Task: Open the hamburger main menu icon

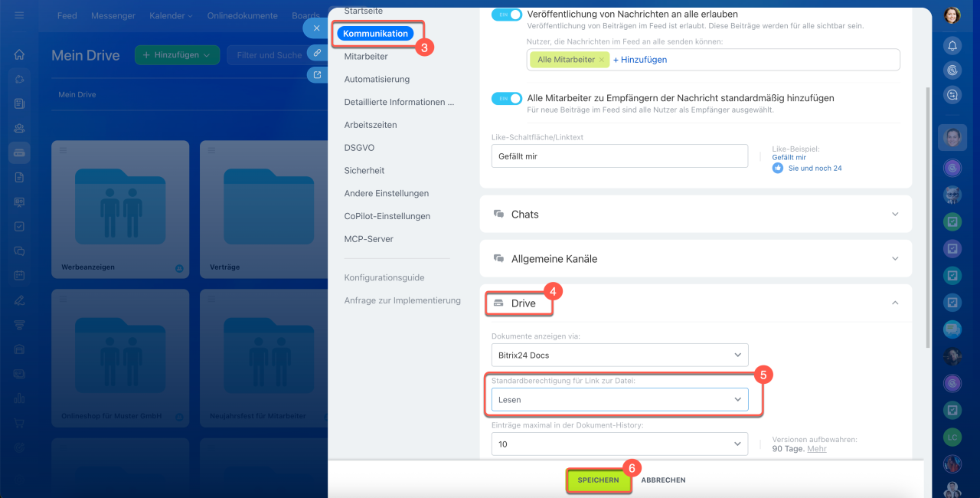Action: 19,15
